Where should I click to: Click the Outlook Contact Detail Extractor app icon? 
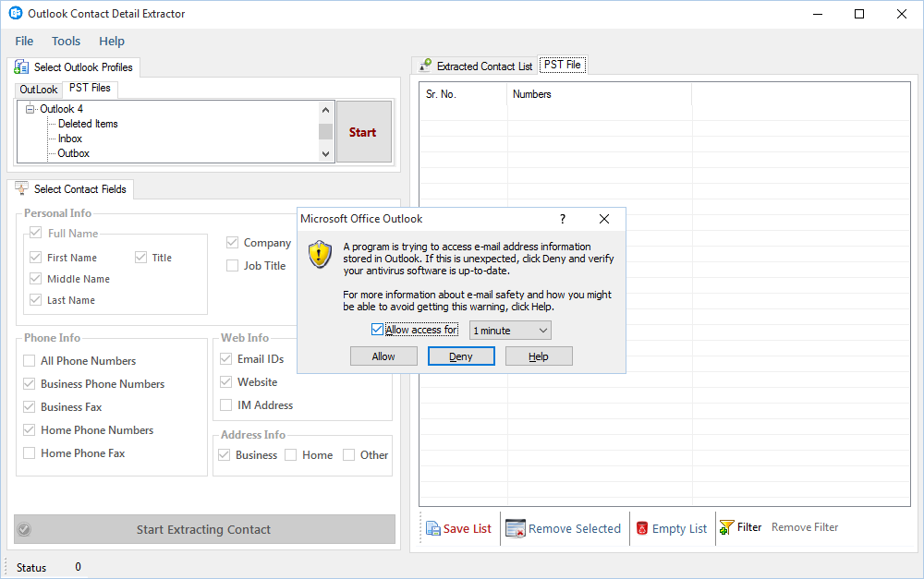click(16, 13)
